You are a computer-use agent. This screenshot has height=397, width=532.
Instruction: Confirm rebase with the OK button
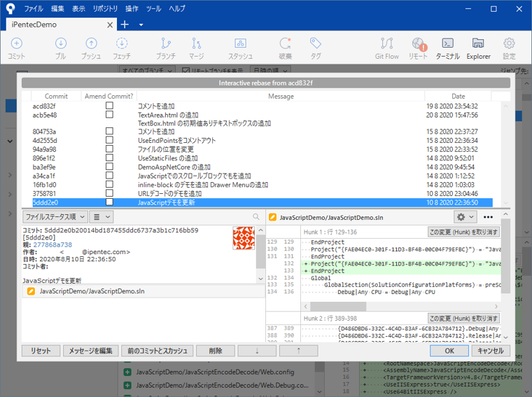pos(449,351)
